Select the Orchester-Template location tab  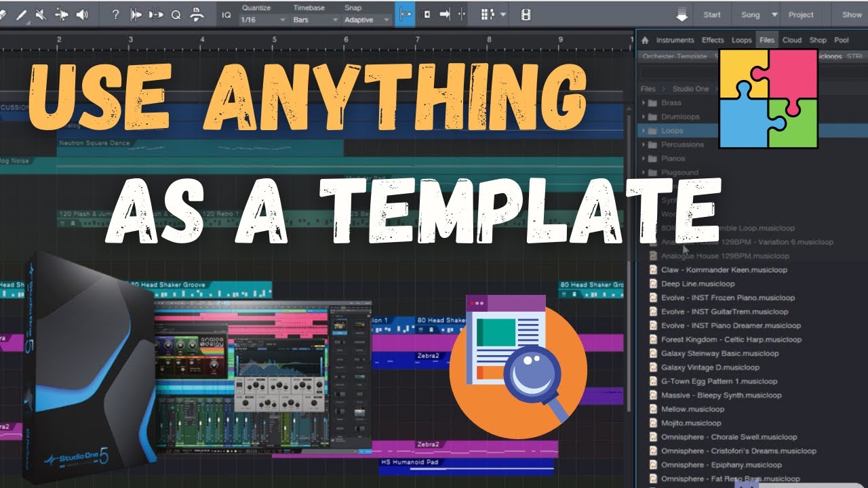(675, 56)
